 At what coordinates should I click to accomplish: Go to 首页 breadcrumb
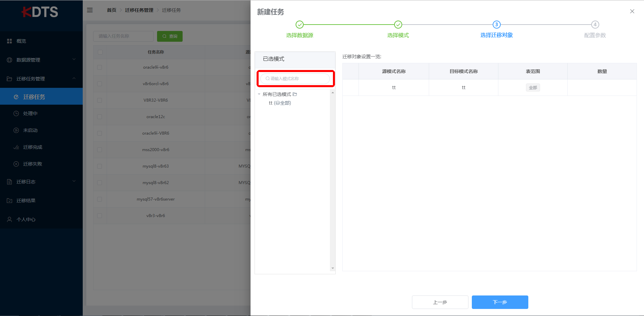pyautogui.click(x=112, y=10)
